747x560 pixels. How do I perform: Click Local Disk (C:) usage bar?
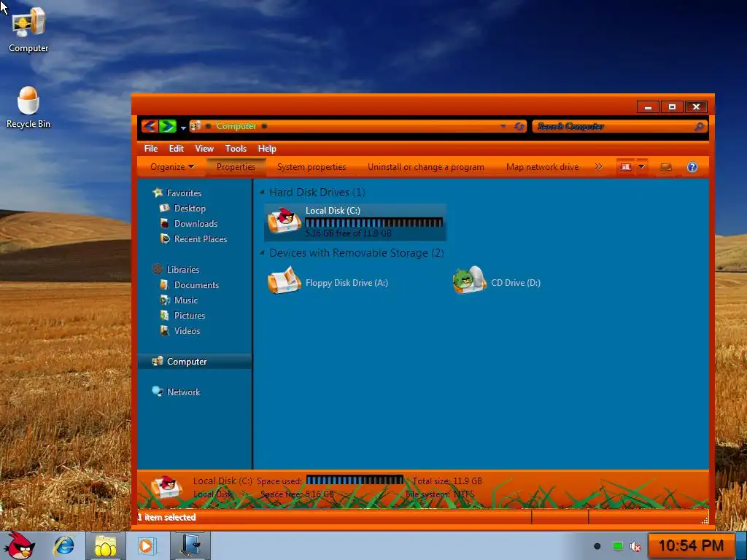click(374, 222)
